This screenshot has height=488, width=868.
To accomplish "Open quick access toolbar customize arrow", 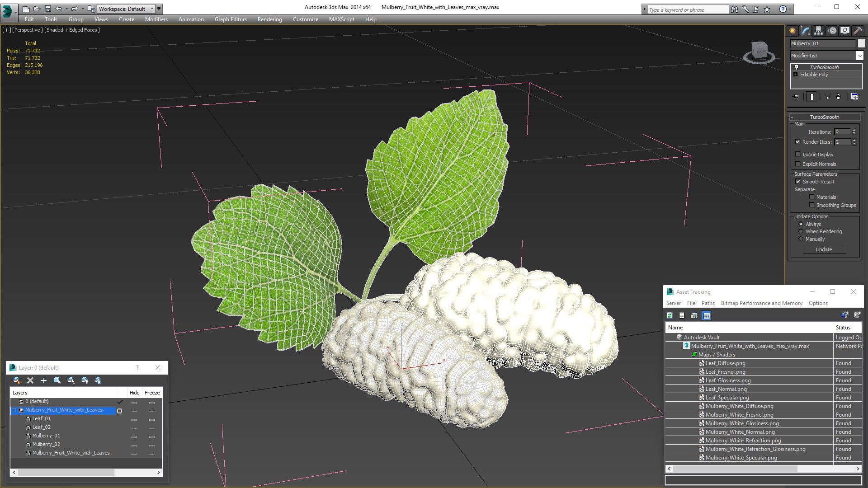I will (159, 9).
